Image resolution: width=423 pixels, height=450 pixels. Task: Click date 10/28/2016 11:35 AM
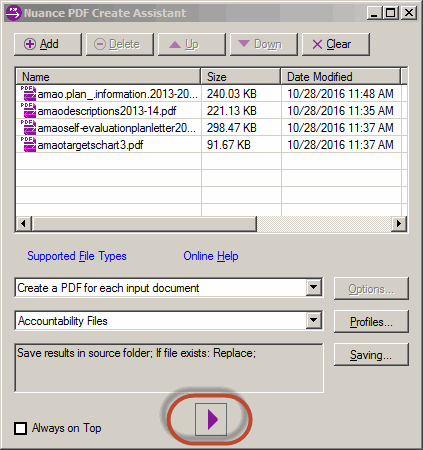coord(340,111)
